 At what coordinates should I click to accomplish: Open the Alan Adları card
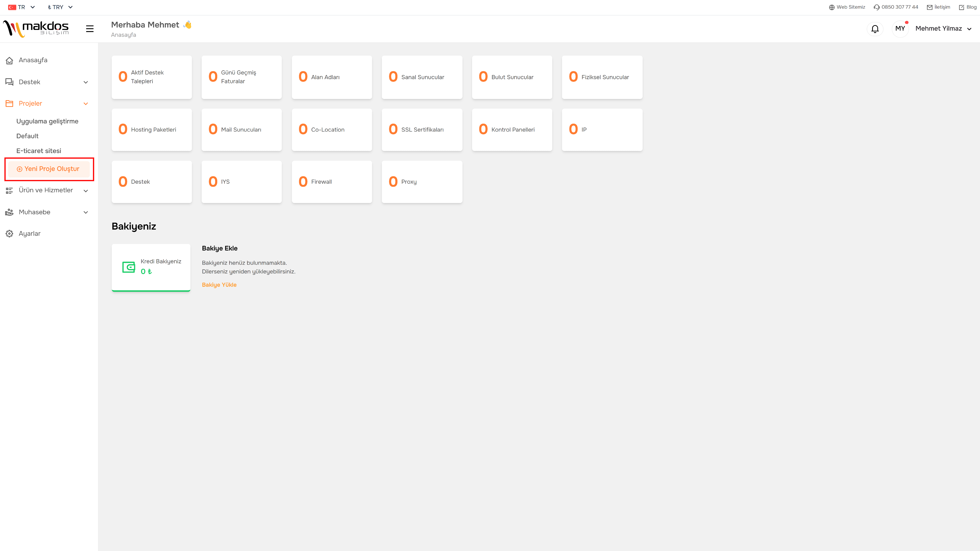click(x=332, y=77)
